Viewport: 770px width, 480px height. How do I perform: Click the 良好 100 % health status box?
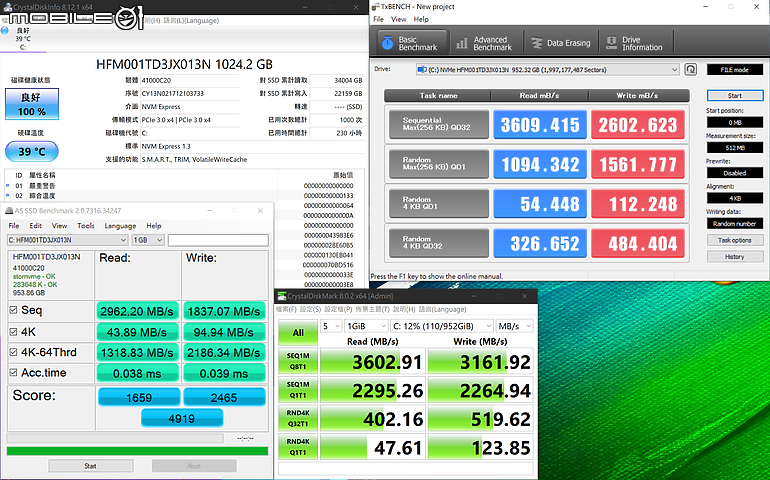[x=32, y=104]
